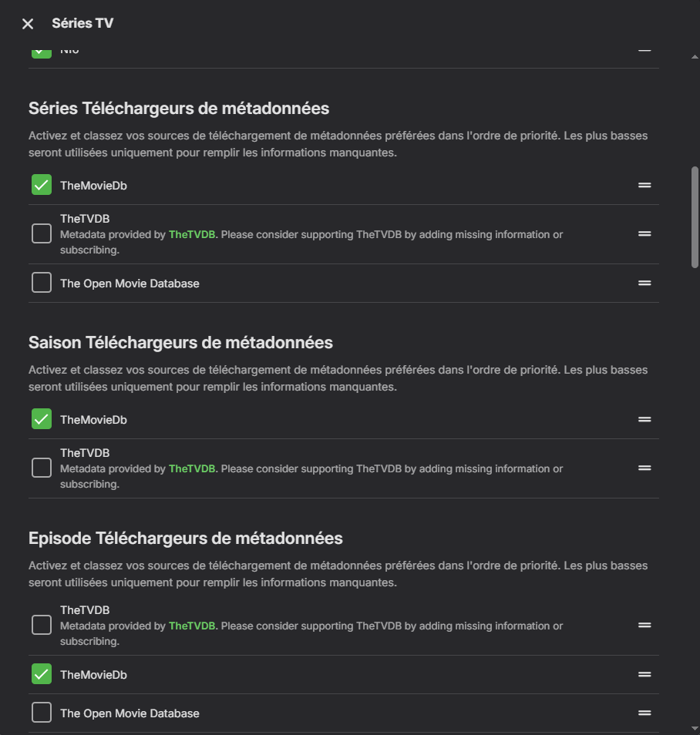Click drag handle for Episode TheTVDB row
Viewport: 700px width, 735px height.
[644, 625]
